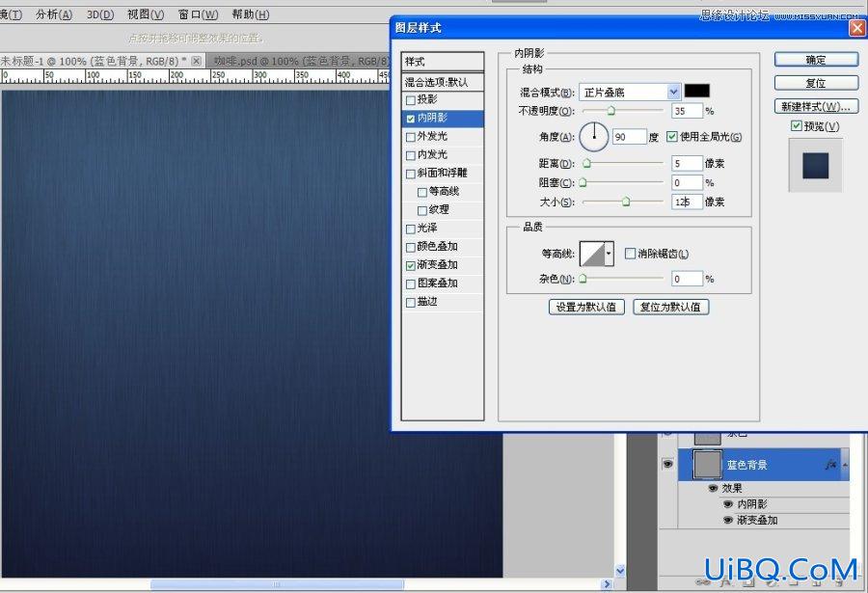This screenshot has height=593, width=868.
Task: Click the 角度 angle field showing 90
Action: 630,137
